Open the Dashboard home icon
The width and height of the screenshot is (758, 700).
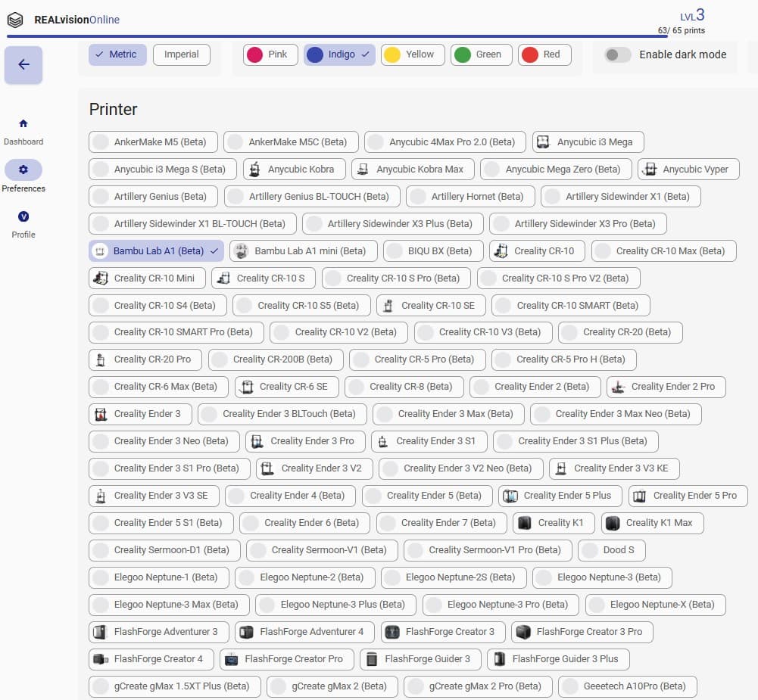click(23, 123)
